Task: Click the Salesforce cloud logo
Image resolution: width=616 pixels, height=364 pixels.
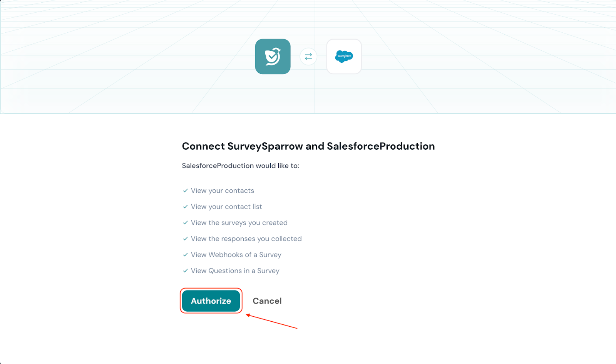Action: coord(344,57)
